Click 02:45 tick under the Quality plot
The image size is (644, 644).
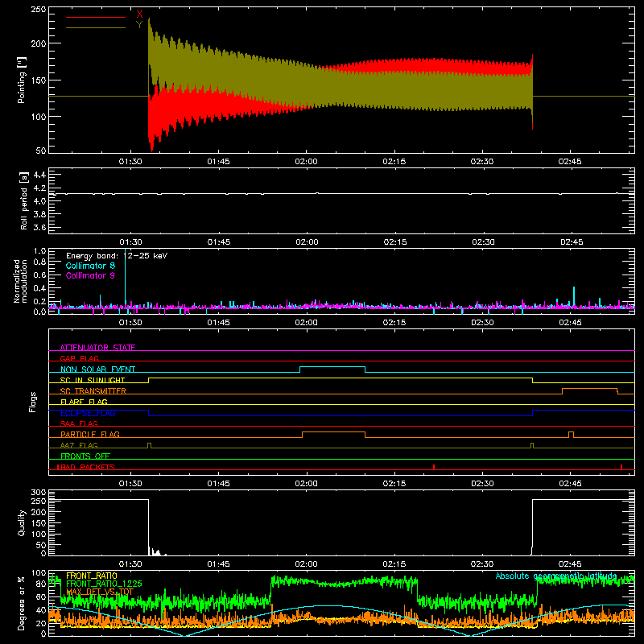pos(570,564)
